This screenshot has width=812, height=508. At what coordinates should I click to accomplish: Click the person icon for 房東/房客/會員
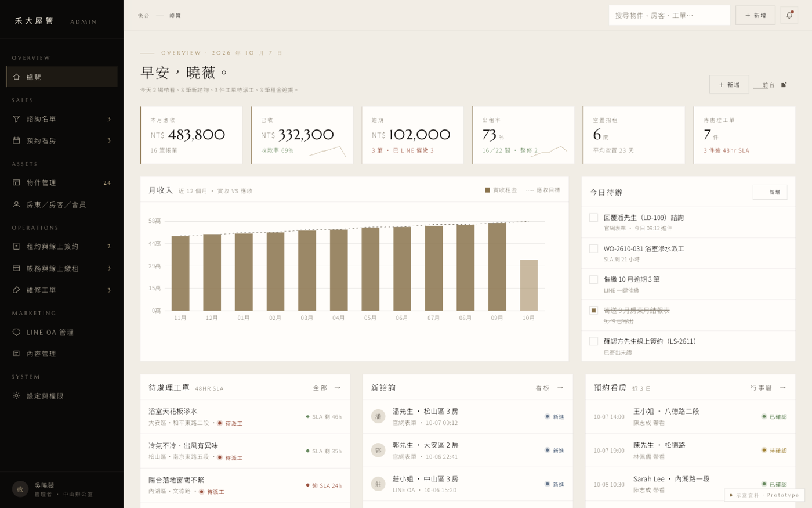(x=16, y=204)
